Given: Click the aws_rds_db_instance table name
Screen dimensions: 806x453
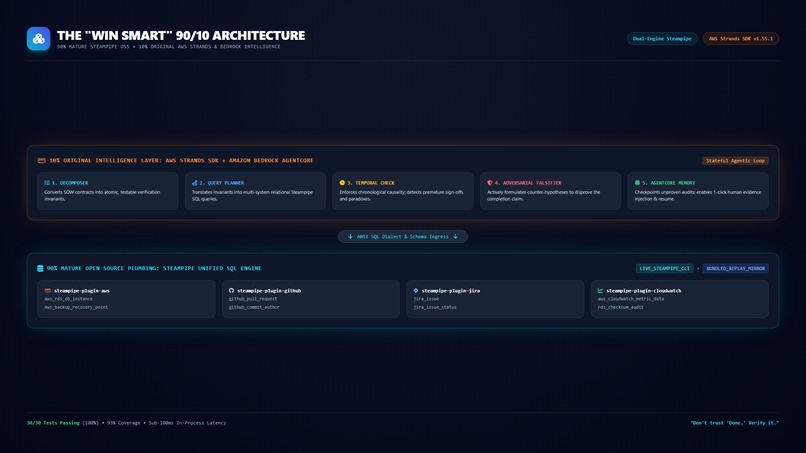Looking at the screenshot, I should click(x=68, y=299).
